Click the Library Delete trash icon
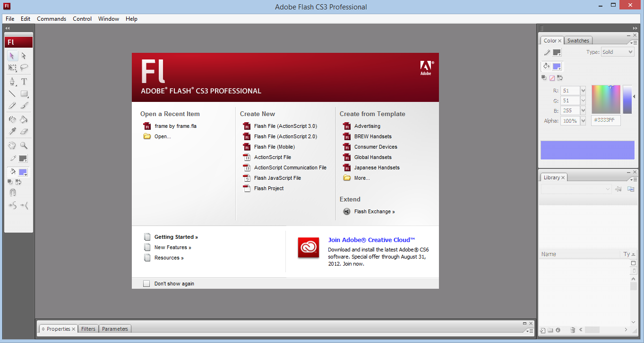644x343 pixels. (x=573, y=330)
